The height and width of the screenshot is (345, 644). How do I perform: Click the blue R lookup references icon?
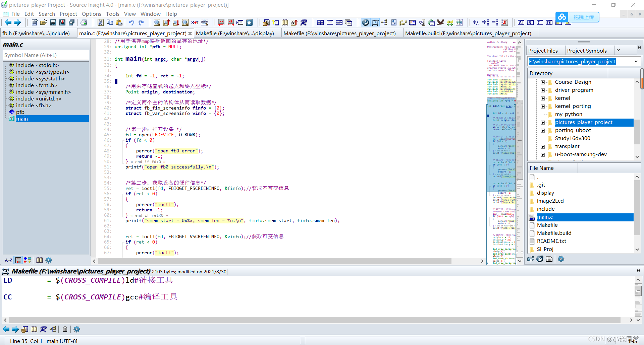(304, 22)
